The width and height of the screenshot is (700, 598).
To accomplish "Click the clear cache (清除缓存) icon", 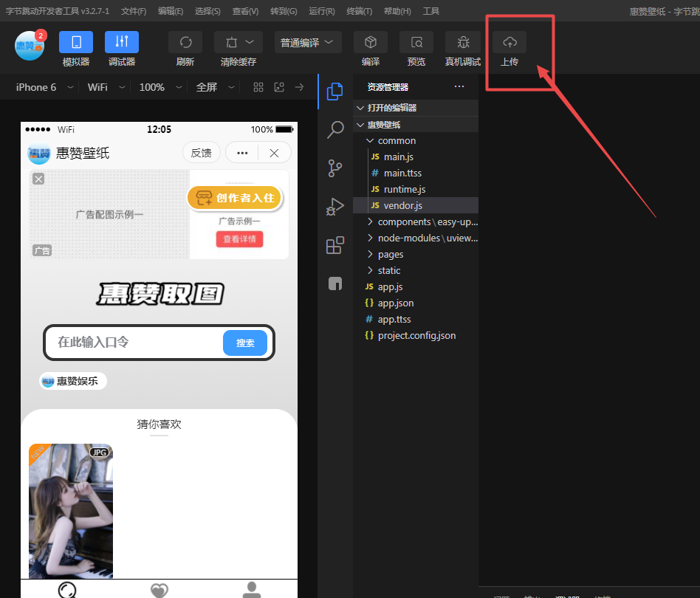I will tap(231, 42).
